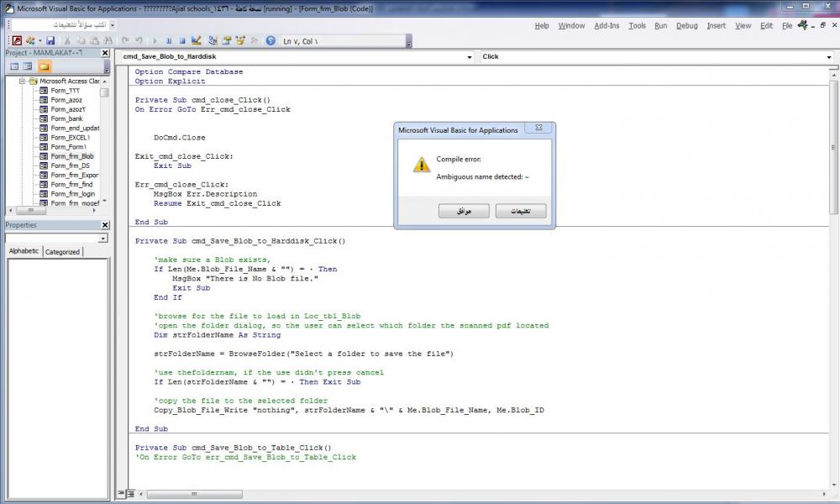The width and height of the screenshot is (840, 504).
Task: Open the Standard toolbar options arrow
Action: [409, 41]
